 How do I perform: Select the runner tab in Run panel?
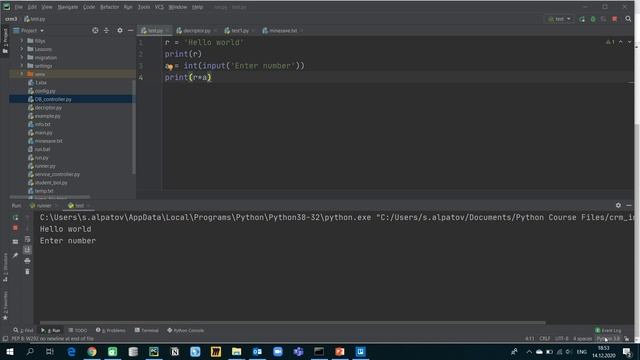(x=43, y=205)
